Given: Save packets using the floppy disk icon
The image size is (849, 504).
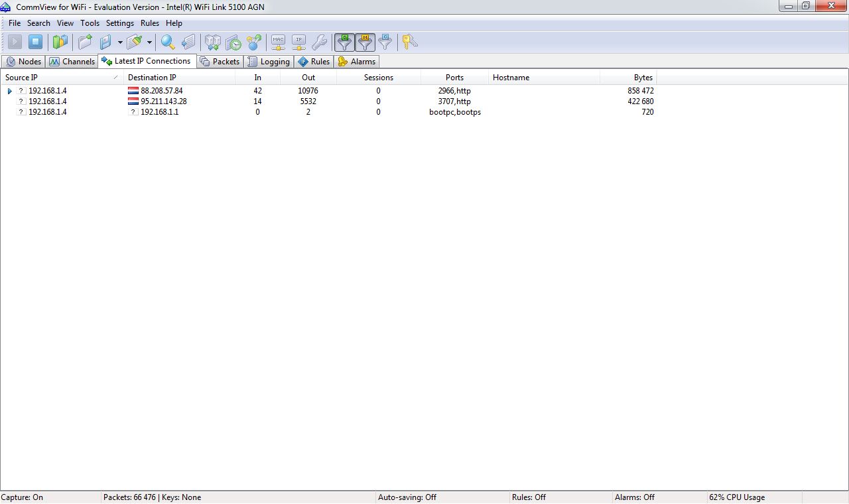Looking at the screenshot, I should click(106, 42).
